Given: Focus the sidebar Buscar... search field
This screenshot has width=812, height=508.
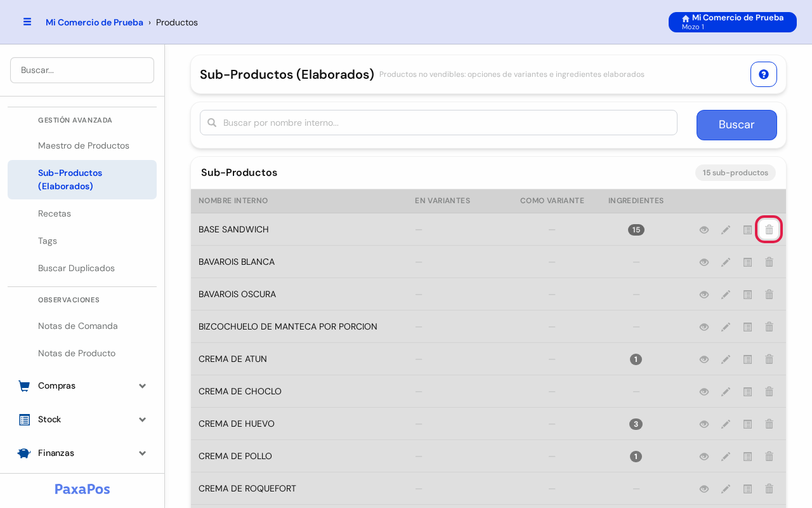Looking at the screenshot, I should [x=82, y=70].
